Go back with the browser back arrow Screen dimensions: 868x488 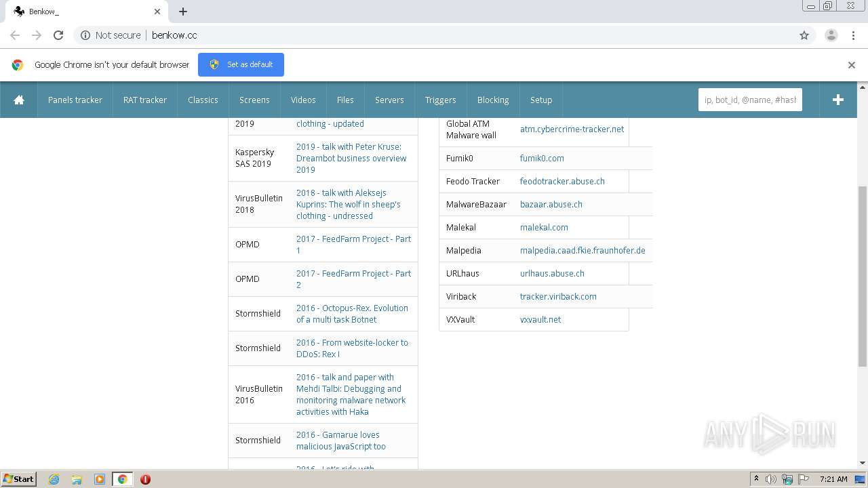coord(15,35)
